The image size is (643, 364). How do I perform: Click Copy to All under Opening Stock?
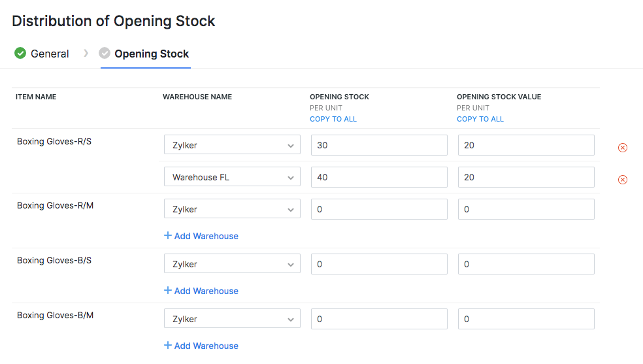333,119
